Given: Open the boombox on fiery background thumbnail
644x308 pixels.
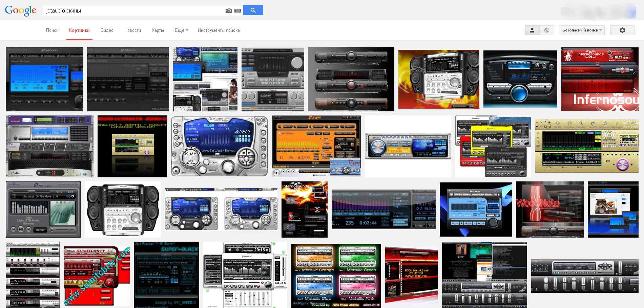Looking at the screenshot, I should (439, 79).
